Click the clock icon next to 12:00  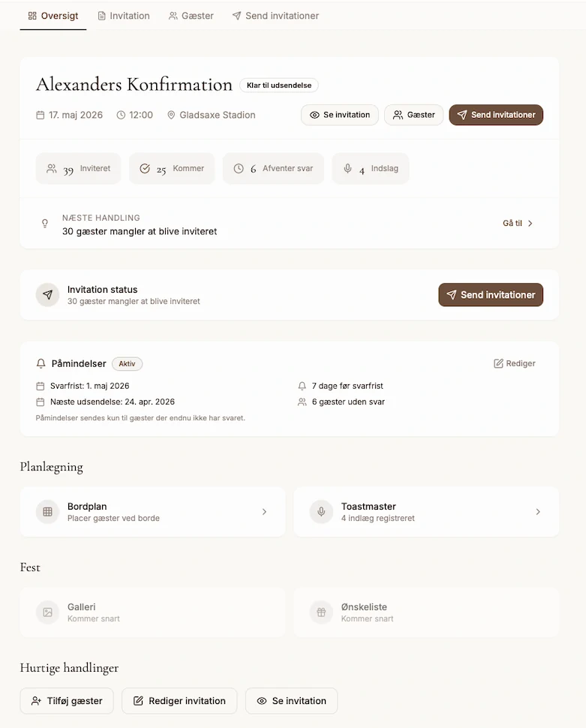pos(119,115)
